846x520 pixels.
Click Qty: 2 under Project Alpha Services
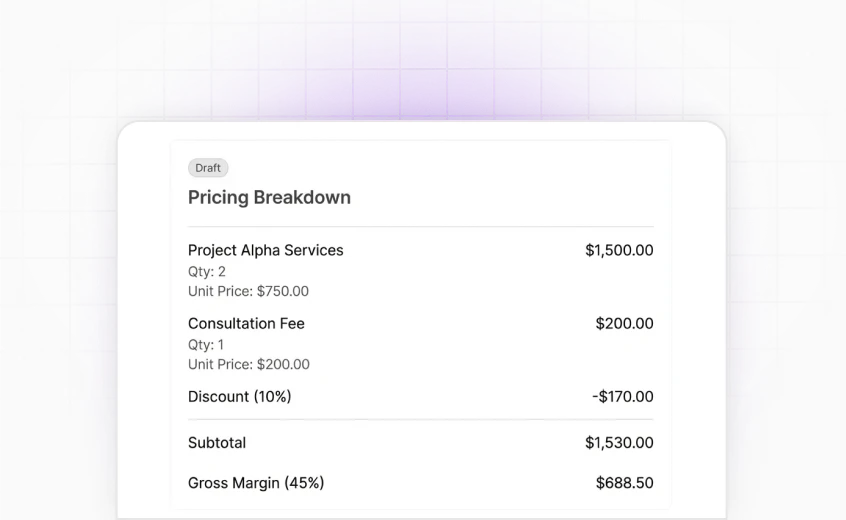tap(207, 271)
